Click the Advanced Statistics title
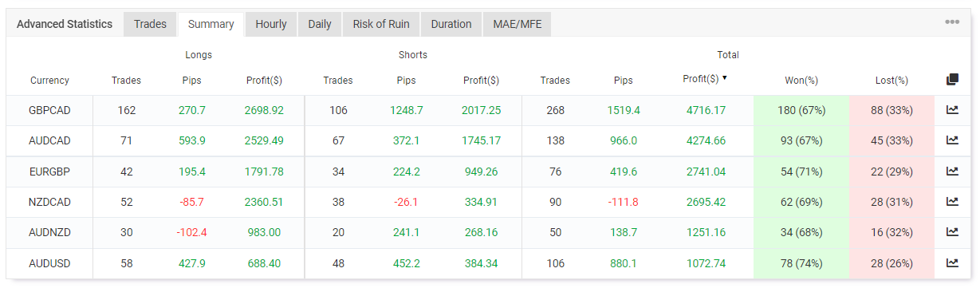 coord(65,24)
